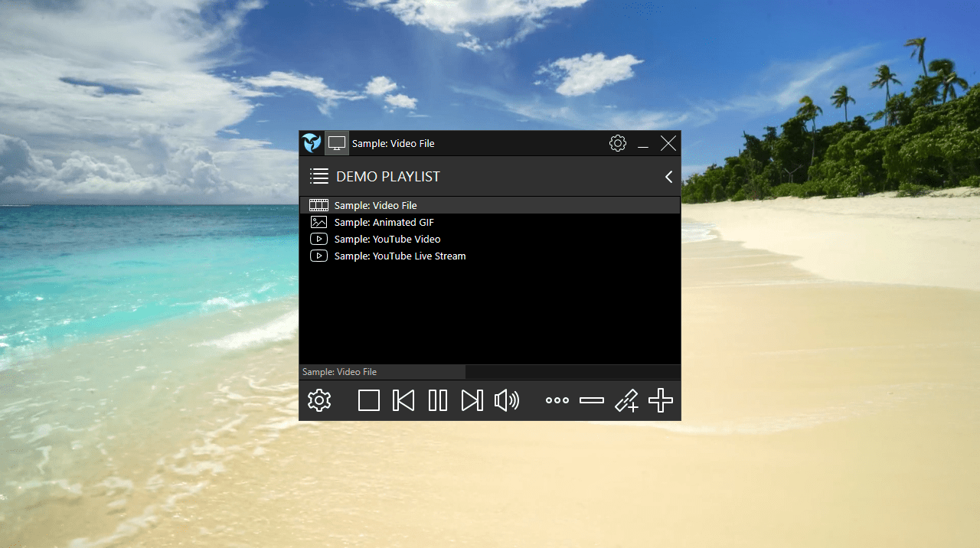
Task: Toggle the volume speaker icon
Action: (507, 400)
